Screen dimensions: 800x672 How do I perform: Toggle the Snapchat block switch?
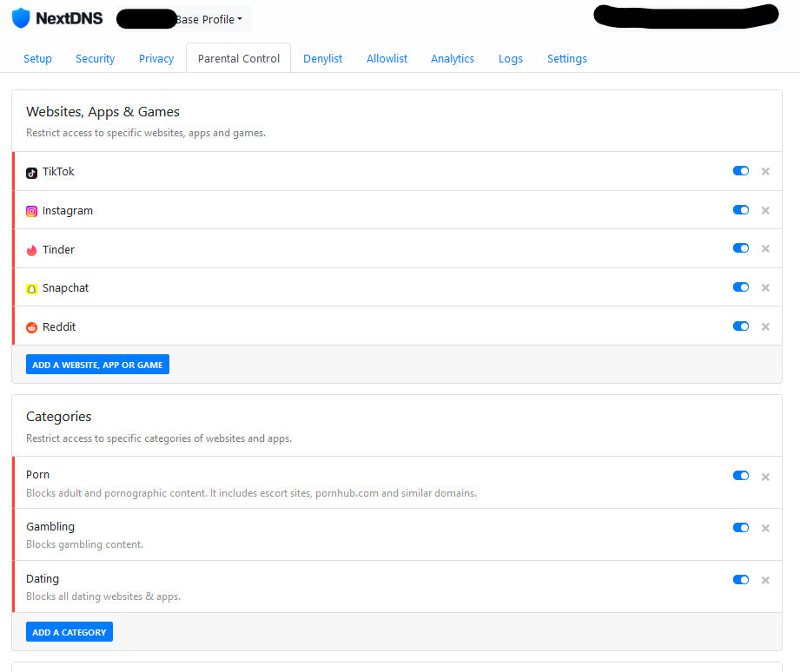click(x=741, y=287)
